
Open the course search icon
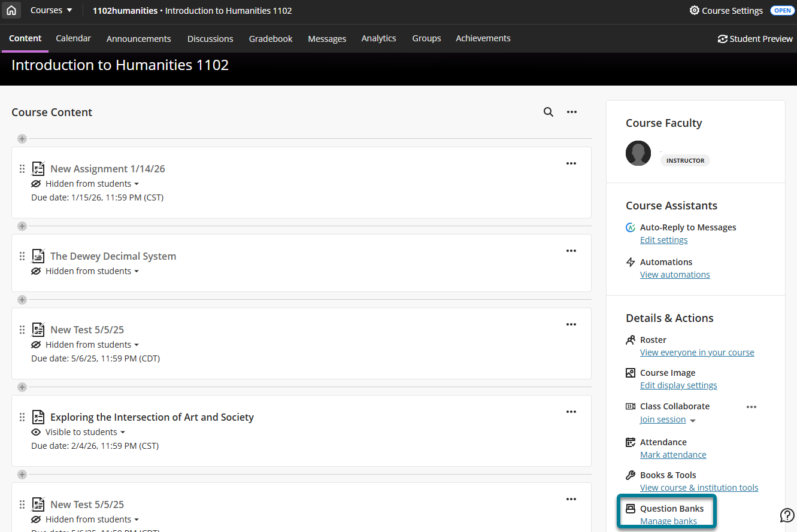pos(548,112)
